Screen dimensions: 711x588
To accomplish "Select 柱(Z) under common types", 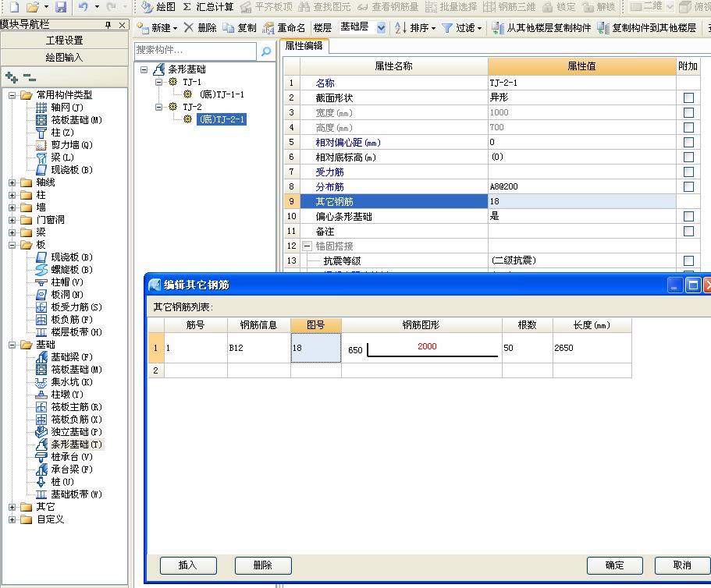I will click(x=62, y=133).
